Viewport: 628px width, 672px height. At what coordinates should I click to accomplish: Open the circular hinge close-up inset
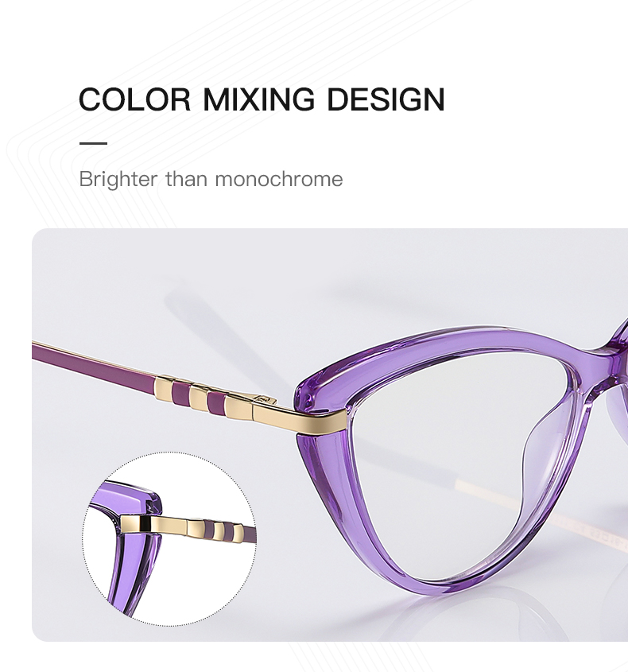(x=169, y=538)
